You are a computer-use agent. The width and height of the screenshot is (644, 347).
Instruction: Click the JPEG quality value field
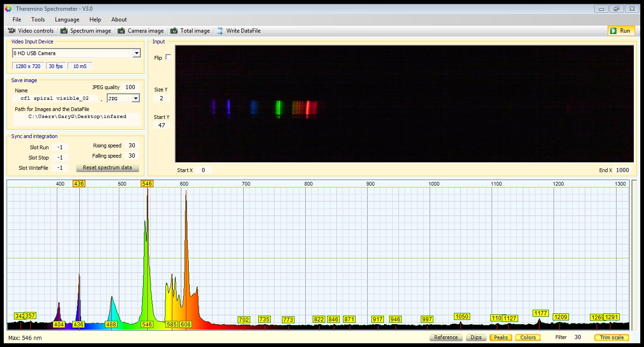(130, 87)
